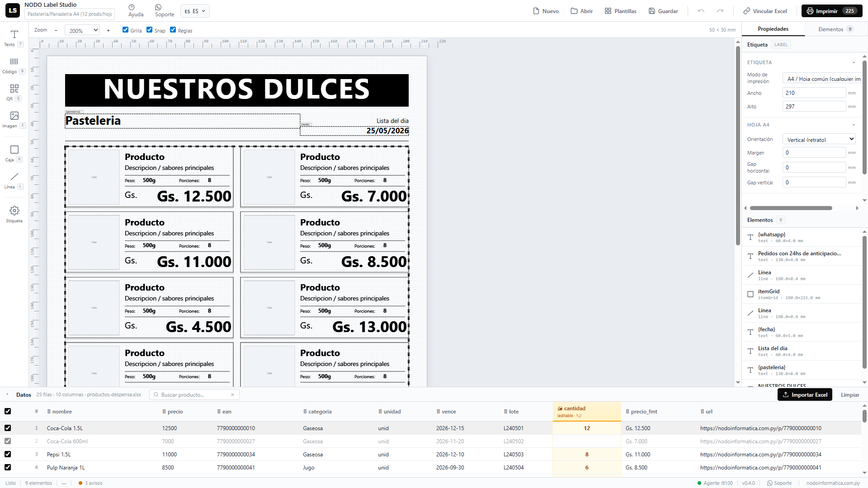868x488 pixels.
Task: Select the Caja box tool
Action: point(14,153)
